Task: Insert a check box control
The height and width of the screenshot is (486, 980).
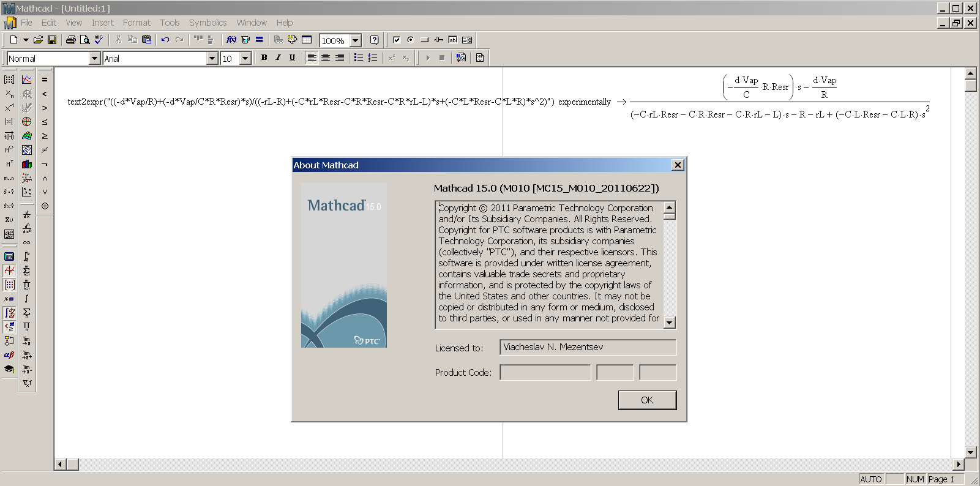Action: pyautogui.click(x=397, y=40)
